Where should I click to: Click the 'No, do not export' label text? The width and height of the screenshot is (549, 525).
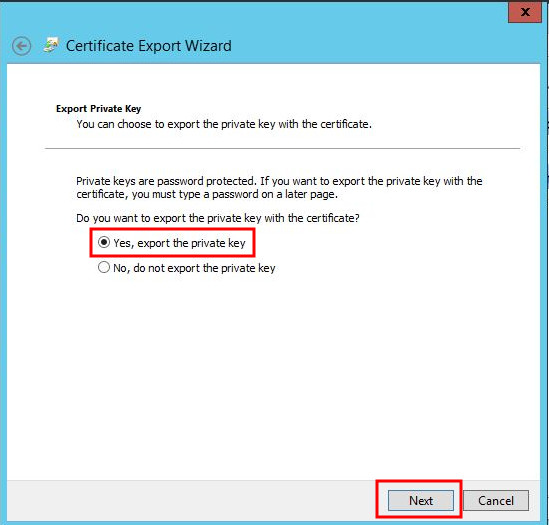[x=194, y=268]
